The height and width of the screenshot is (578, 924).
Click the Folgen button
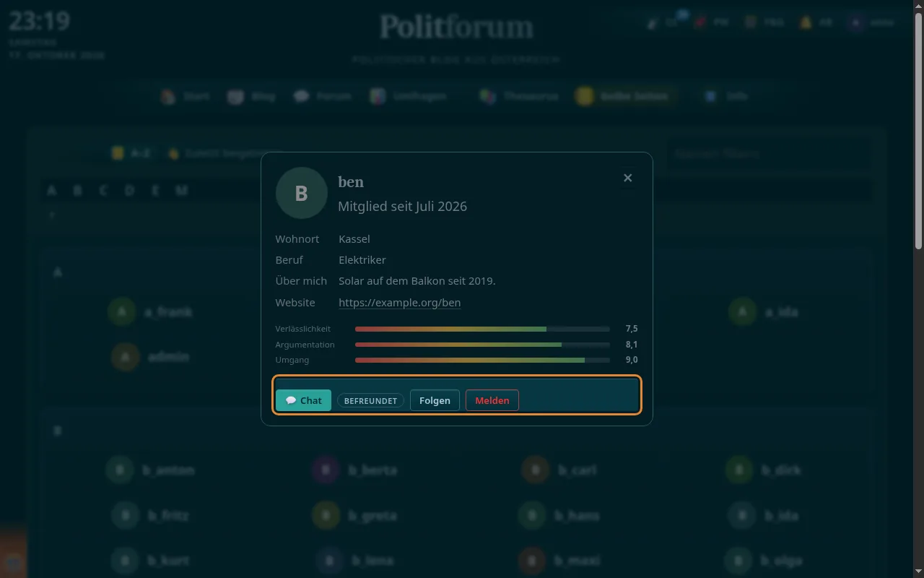435,400
